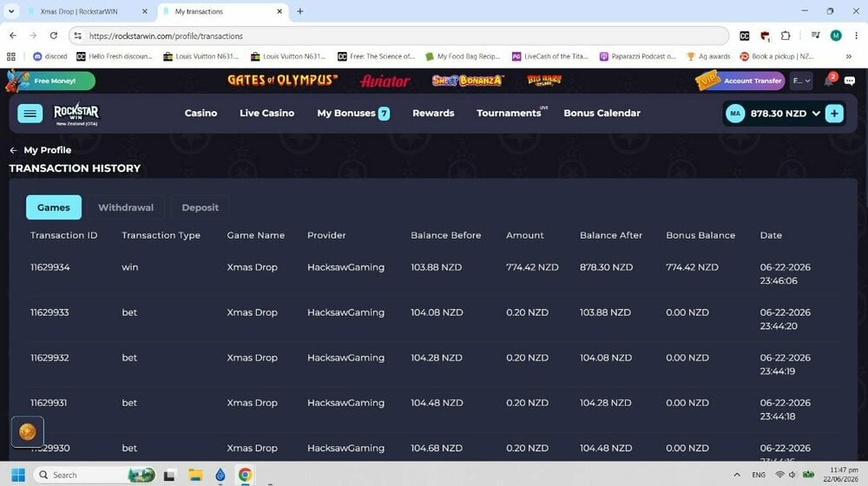Open the Tournaments menu item
This screenshot has width=868, height=486.
tap(511, 113)
